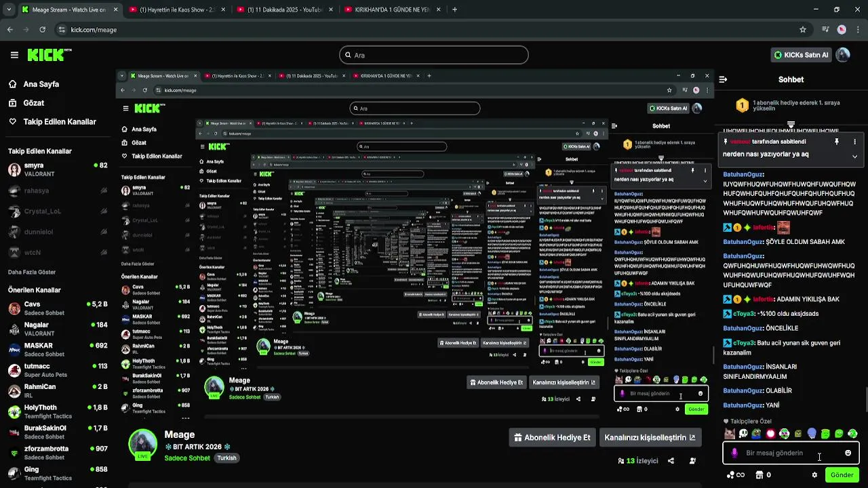Close the 11 Dakikada 2025 tab
The width and height of the screenshot is (868, 488).
[330, 9]
